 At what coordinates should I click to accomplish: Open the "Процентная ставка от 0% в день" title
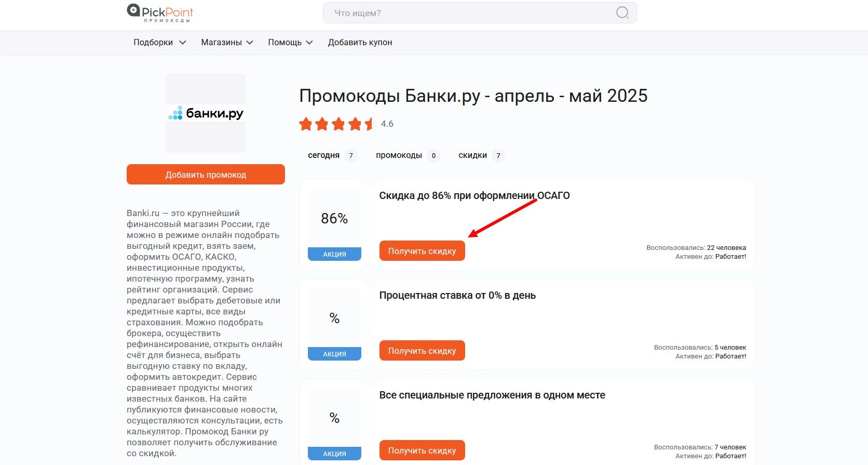[x=457, y=296]
